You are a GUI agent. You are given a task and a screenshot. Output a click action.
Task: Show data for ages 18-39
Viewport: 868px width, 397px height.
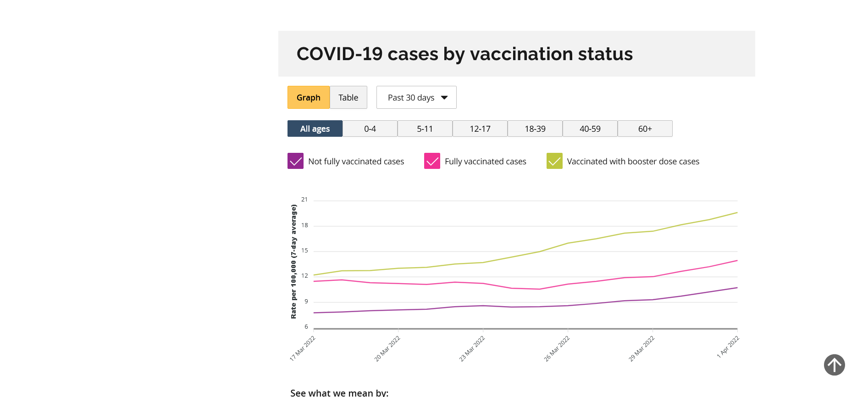pyautogui.click(x=535, y=129)
